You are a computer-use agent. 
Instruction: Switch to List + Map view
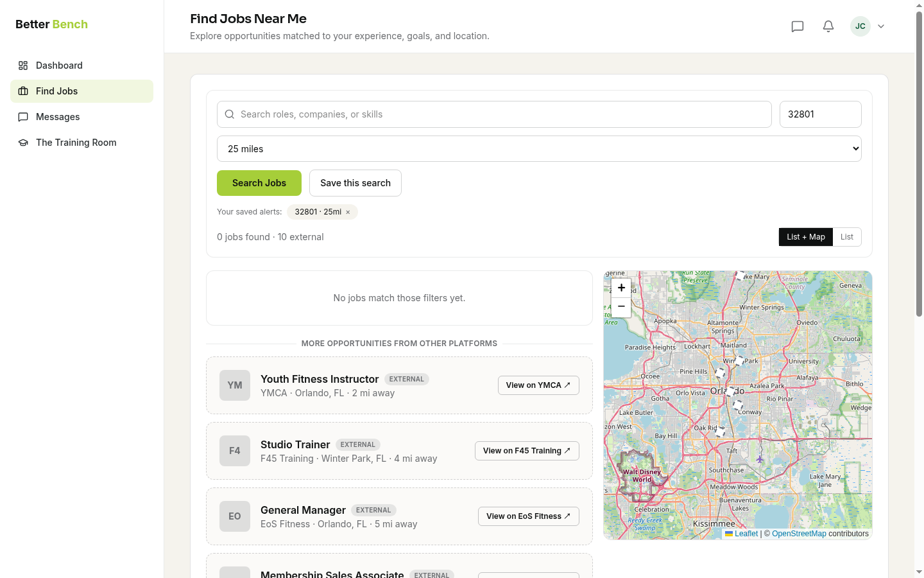pyautogui.click(x=806, y=237)
